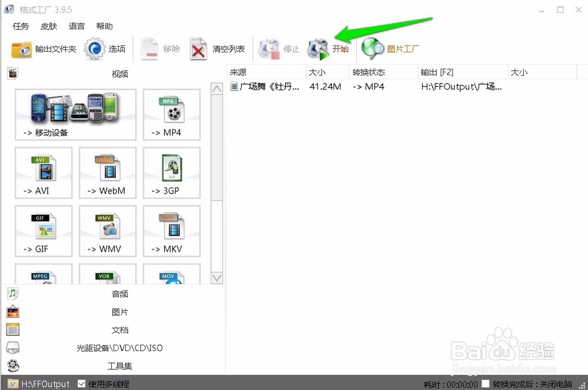The image size is (588, 390).
Task: Click the 格式工厂 title bar app icon
Action: click(9, 9)
